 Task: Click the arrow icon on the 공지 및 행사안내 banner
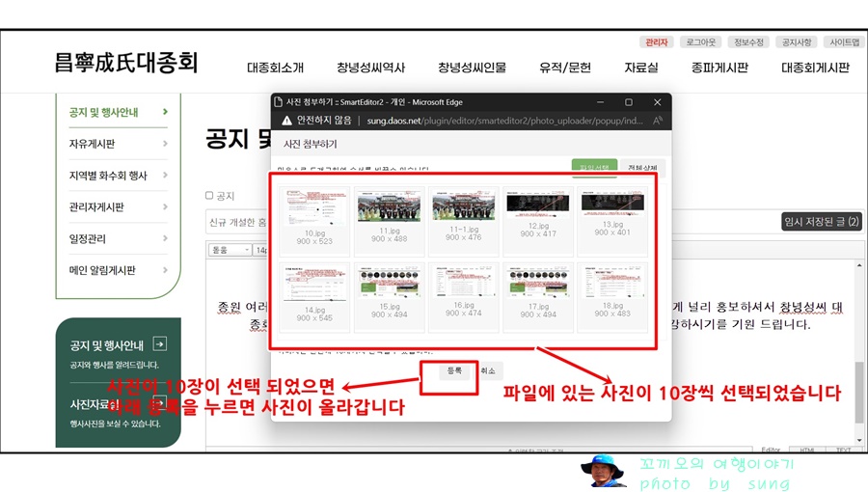click(x=159, y=344)
